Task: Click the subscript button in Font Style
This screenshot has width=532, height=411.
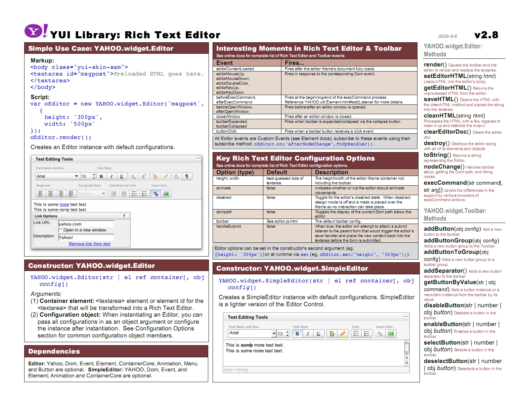Action: (x=133, y=176)
